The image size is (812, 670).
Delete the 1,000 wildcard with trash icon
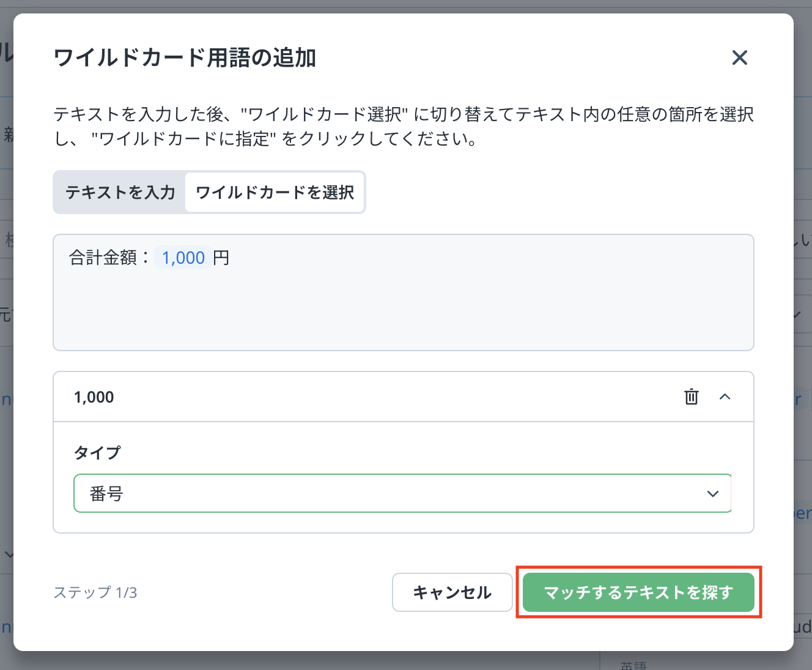pos(691,396)
